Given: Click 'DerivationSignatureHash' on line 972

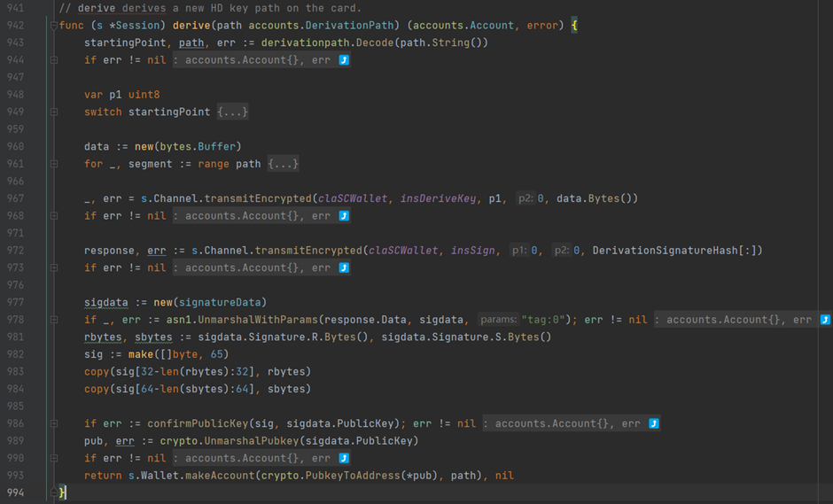Looking at the screenshot, I should click(x=666, y=251).
